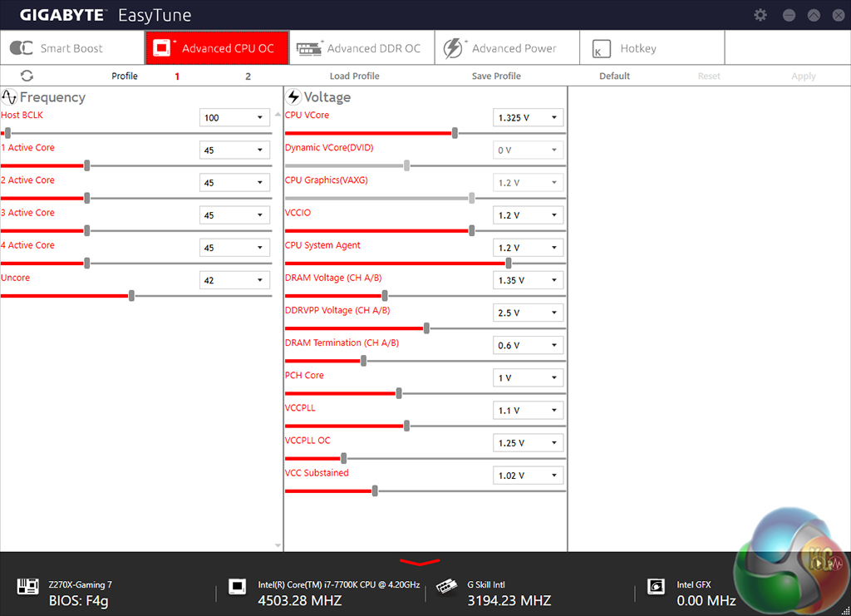Viewport: 851px width, 616px height.
Task: Open the Hotkey tab
Action: 652,47
